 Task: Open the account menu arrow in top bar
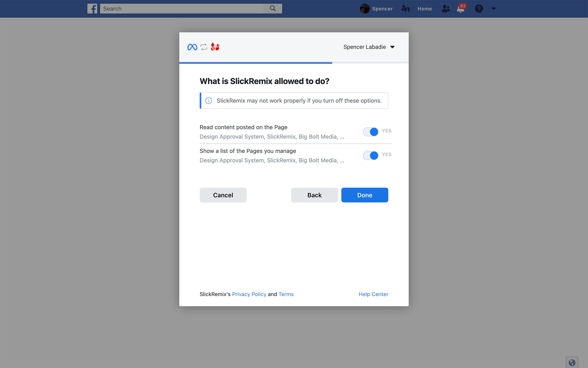point(493,8)
